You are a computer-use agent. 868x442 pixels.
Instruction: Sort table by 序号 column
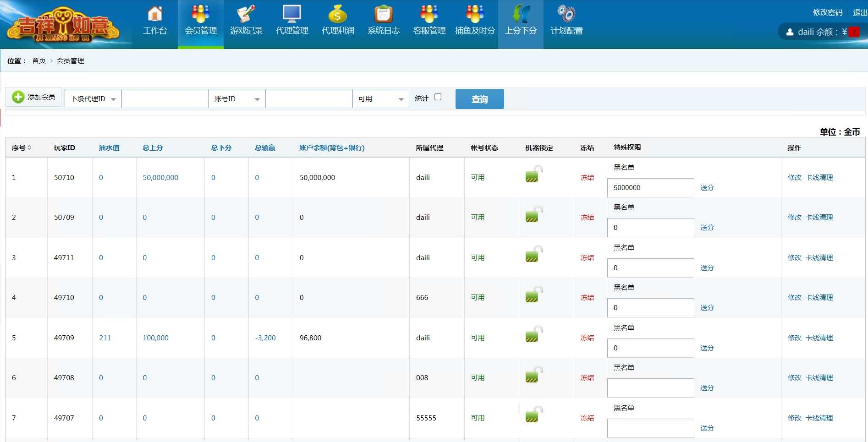[22, 148]
